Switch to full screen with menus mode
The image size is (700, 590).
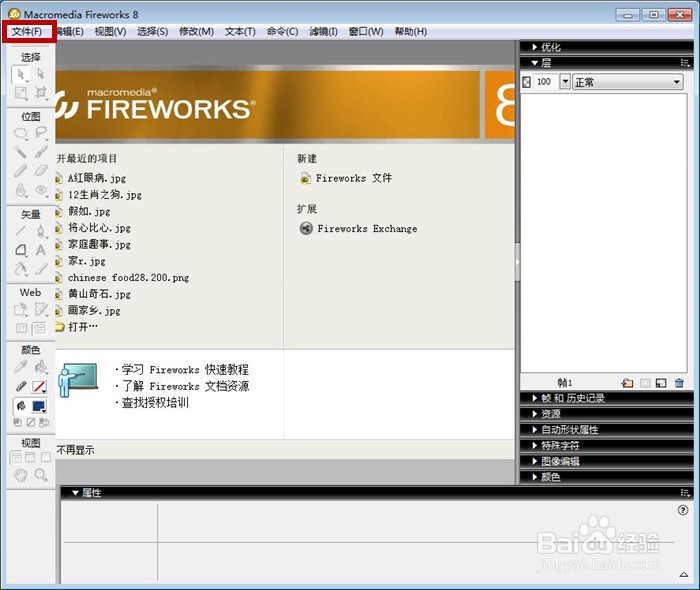coord(30,457)
